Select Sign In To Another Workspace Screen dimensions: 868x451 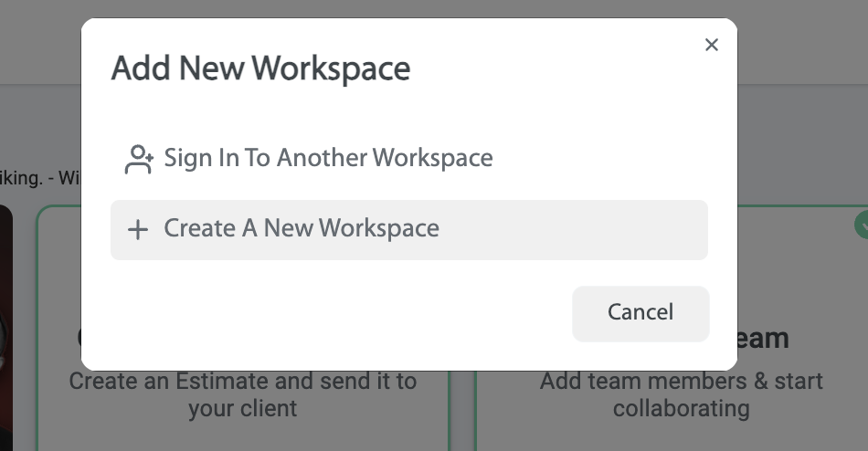[x=327, y=158]
